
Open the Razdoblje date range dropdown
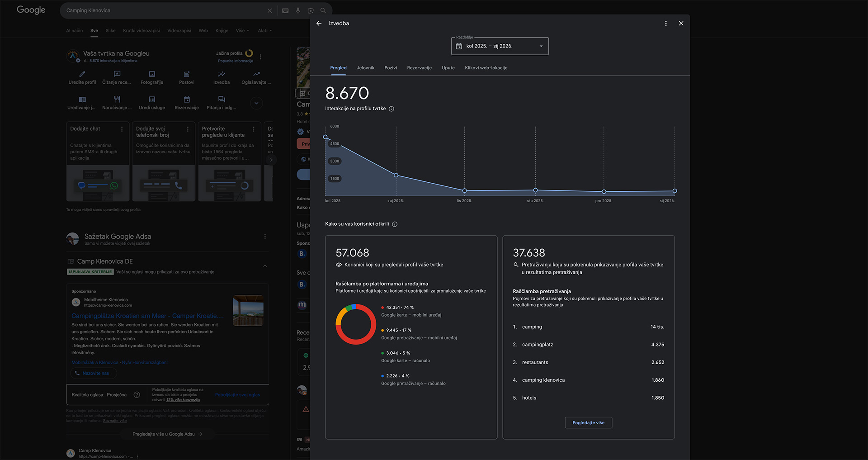500,46
